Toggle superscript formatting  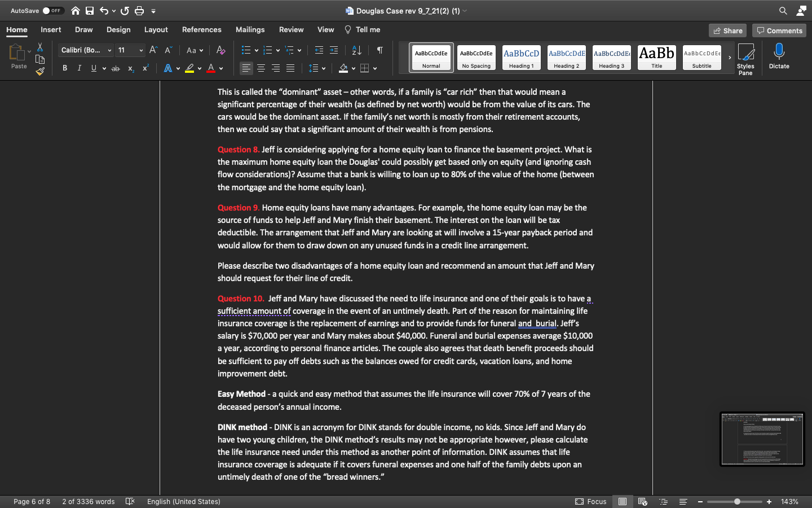tap(145, 68)
